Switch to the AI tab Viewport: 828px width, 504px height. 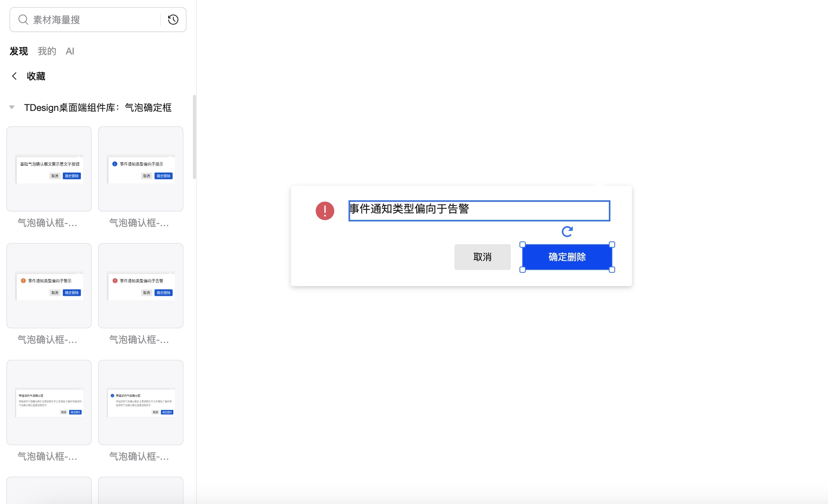click(x=70, y=51)
